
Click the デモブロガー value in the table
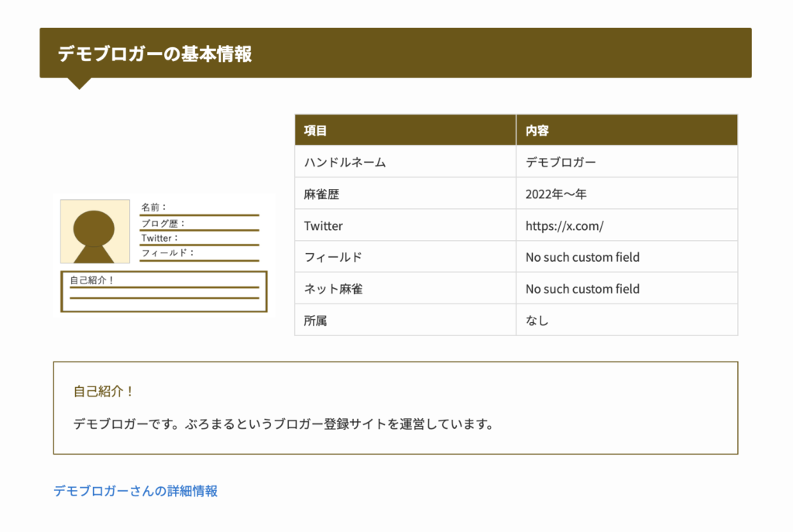coord(561,163)
